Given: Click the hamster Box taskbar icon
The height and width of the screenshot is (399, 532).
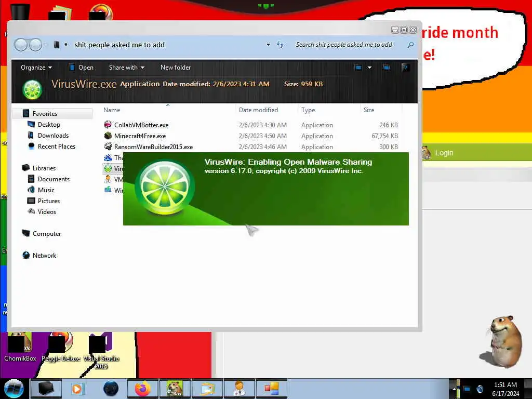Looking at the screenshot, I should coord(175,389).
